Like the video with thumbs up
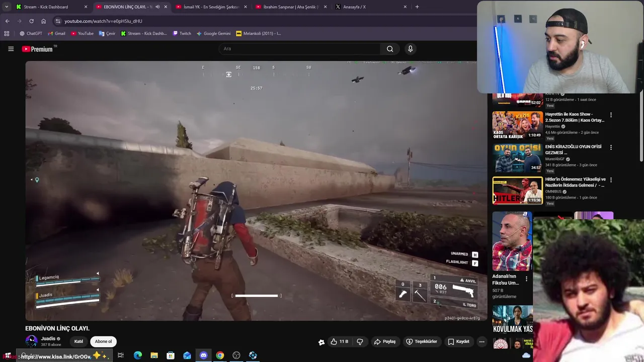Viewport: 644px width, 362px height. pyautogui.click(x=339, y=341)
